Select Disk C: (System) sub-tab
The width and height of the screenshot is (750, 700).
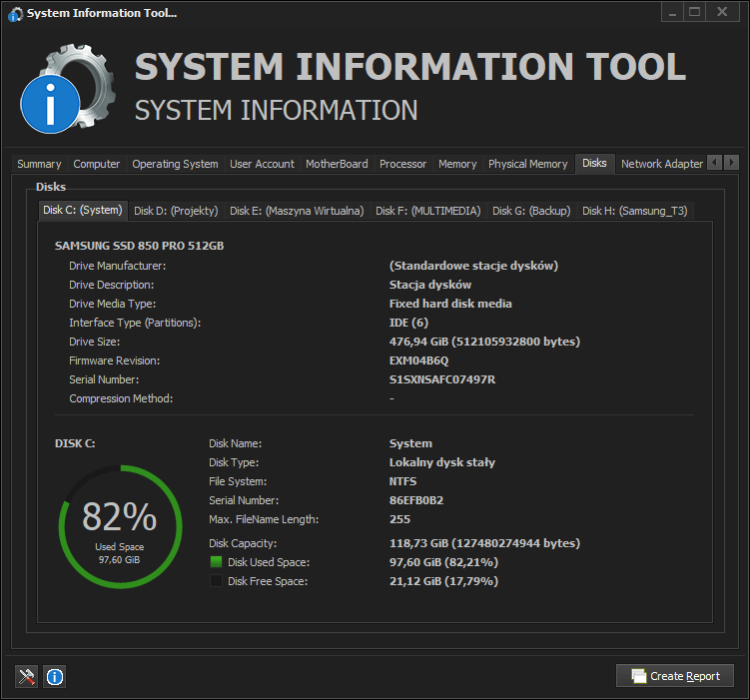point(83,210)
